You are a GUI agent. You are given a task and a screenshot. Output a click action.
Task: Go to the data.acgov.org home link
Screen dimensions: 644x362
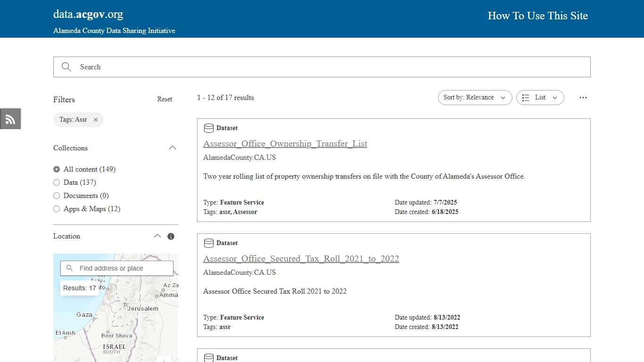(x=88, y=14)
